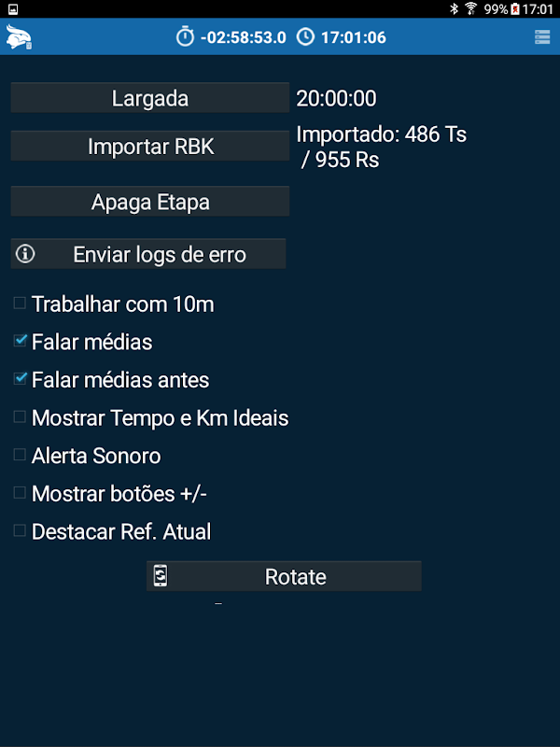Click the countdown timer -02:58:53.0

[243, 38]
